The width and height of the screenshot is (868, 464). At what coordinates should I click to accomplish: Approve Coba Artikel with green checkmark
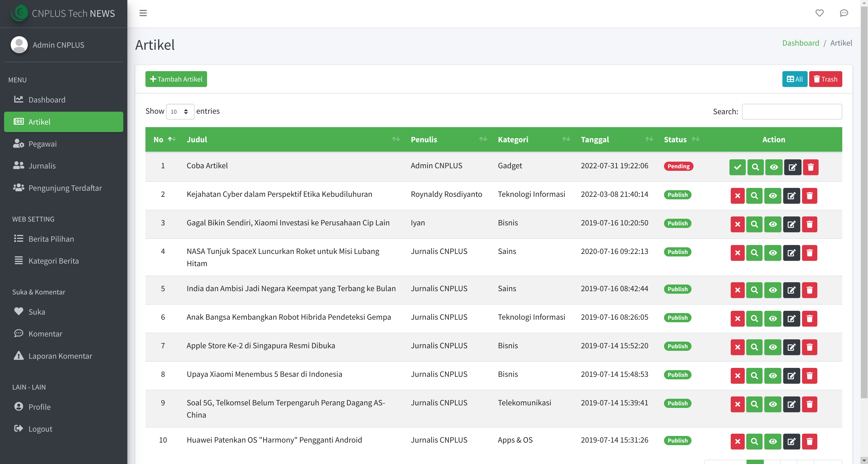click(737, 167)
